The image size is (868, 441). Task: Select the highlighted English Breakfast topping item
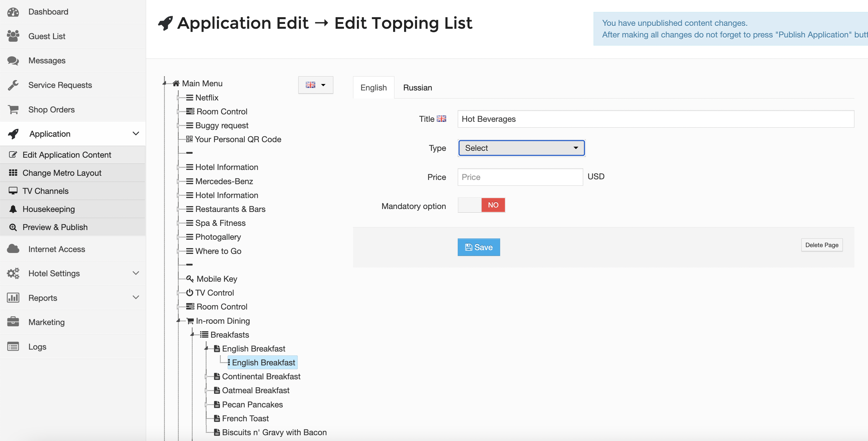[263, 362]
